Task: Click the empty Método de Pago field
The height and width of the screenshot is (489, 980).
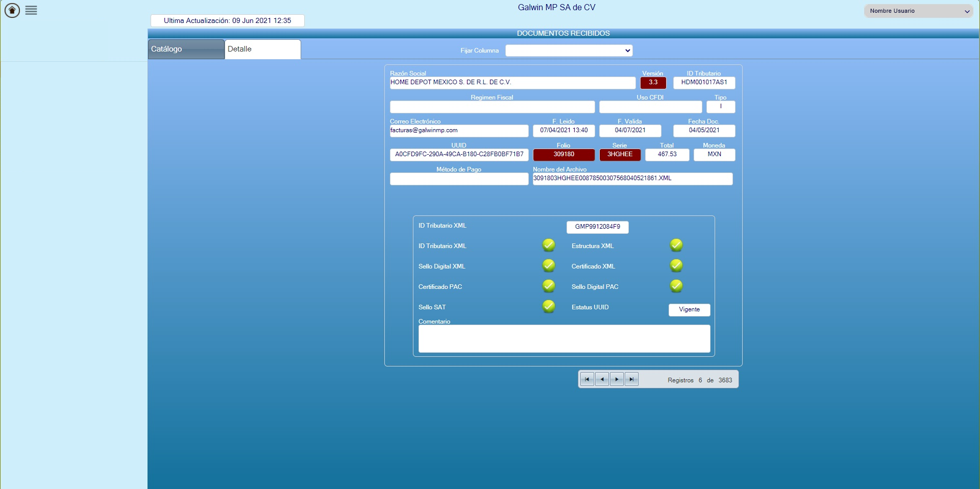Action: point(459,179)
